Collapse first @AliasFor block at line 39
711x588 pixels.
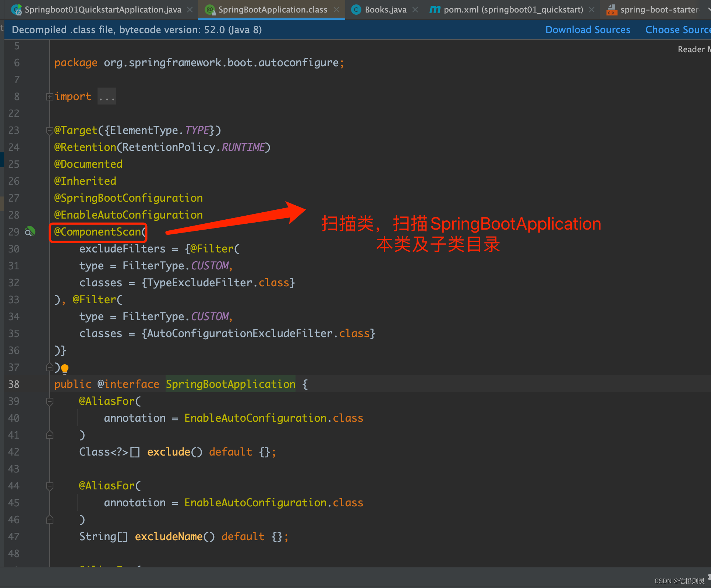pos(50,401)
